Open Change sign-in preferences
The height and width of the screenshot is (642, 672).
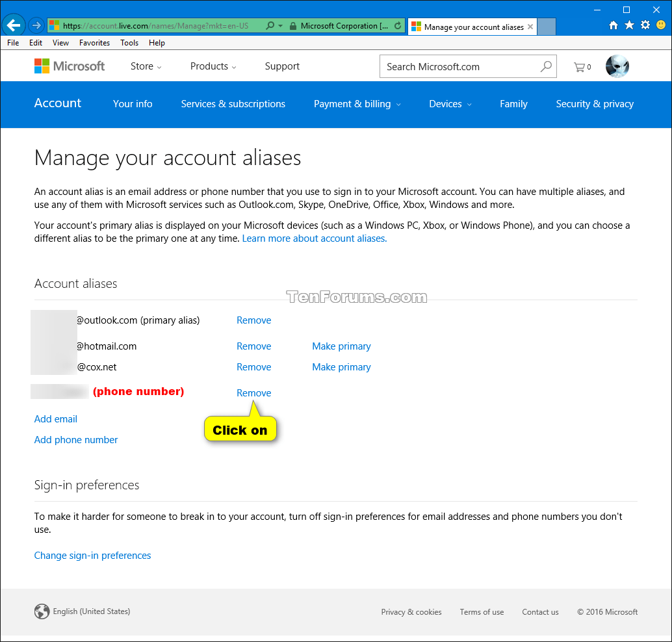pyautogui.click(x=92, y=556)
